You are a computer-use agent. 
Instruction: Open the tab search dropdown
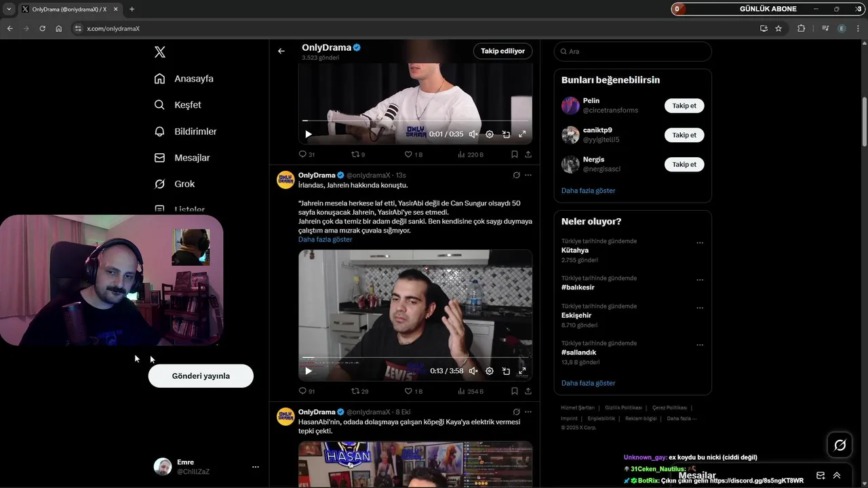9,9
